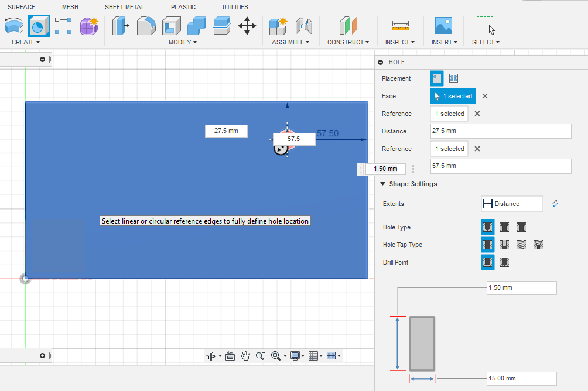Switch placement to multiple holes
This screenshot has height=391, width=588.
(x=453, y=78)
